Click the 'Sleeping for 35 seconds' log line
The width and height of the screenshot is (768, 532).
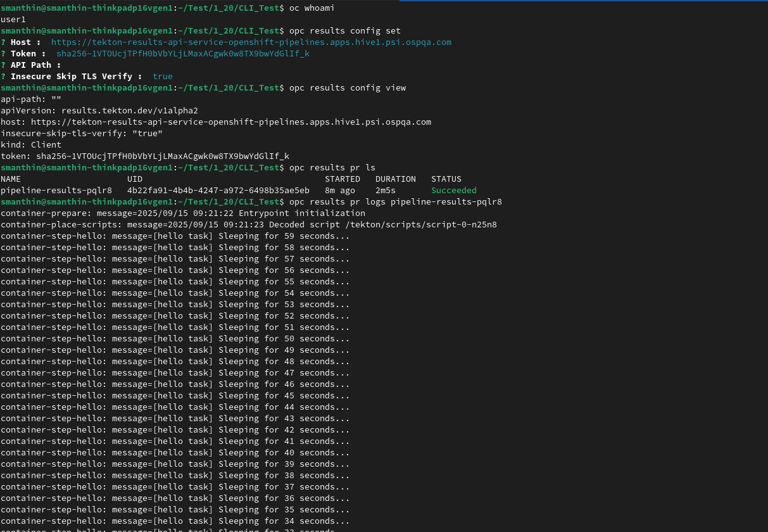click(x=175, y=510)
